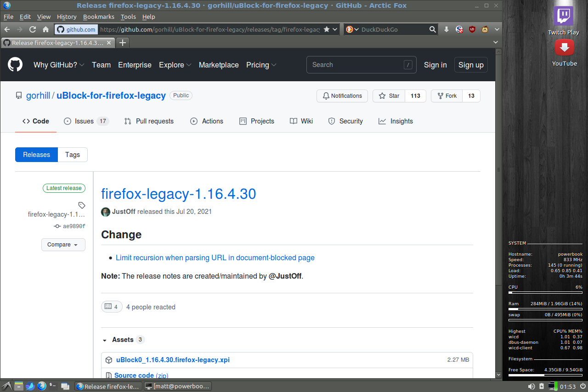Screen dimensions: 588x392
Task: Click the volume speaker tray icon
Action: [x=531, y=386]
